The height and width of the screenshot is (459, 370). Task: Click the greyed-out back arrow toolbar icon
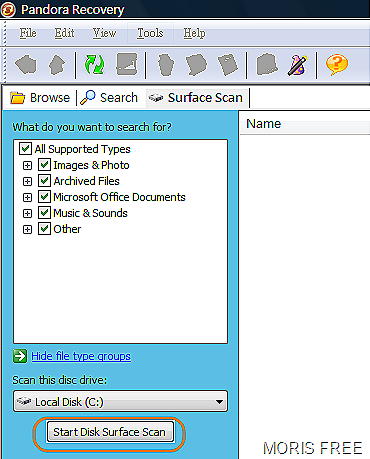[26, 64]
